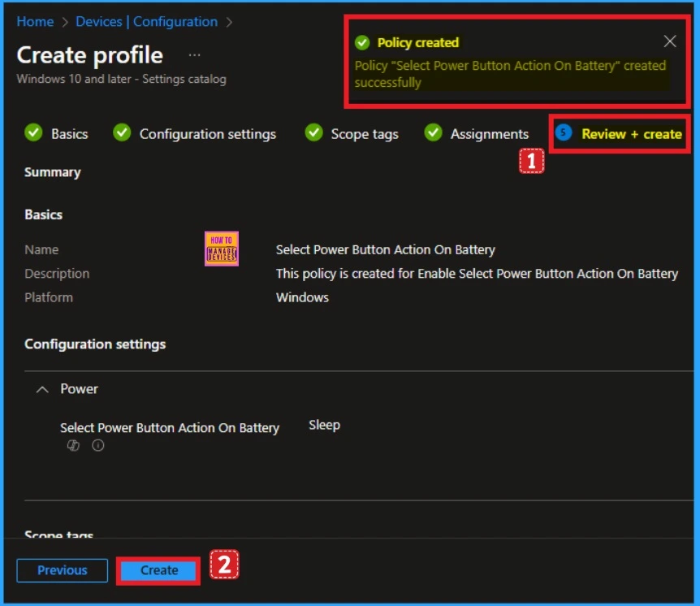Click the Platform value Windows
The height and width of the screenshot is (606, 700).
click(302, 297)
